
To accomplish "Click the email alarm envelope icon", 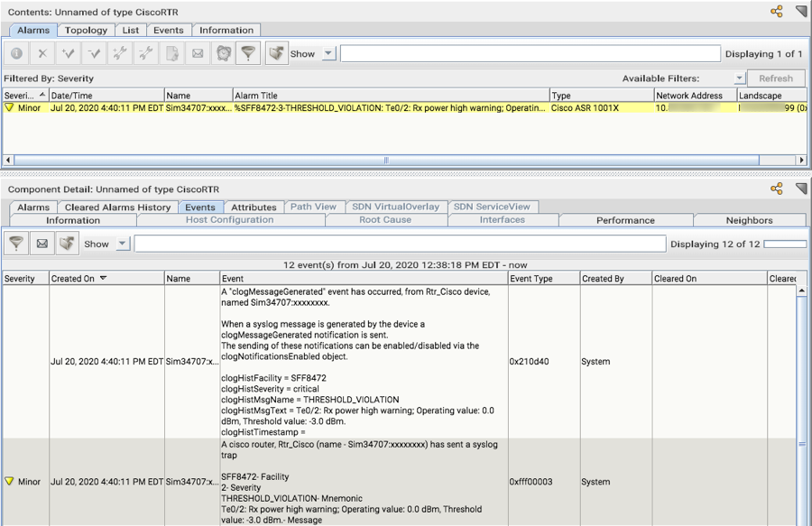I will pos(198,54).
